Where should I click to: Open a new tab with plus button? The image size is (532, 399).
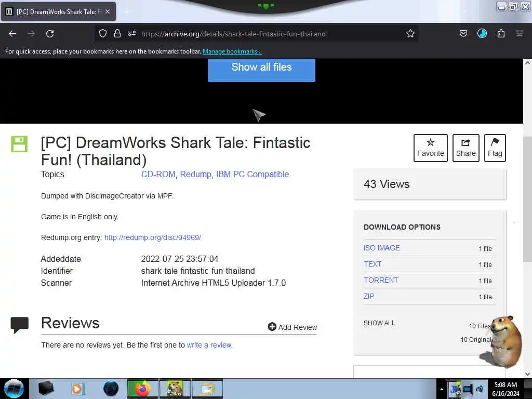point(127,12)
